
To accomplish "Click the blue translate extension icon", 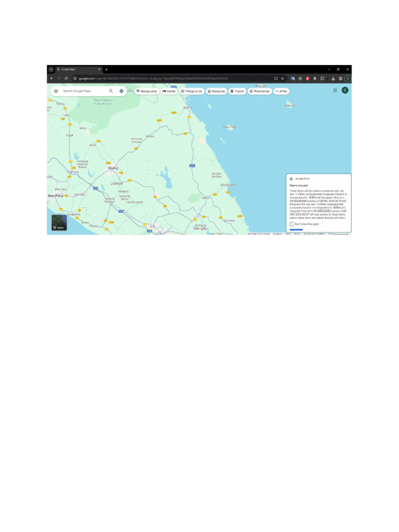I will coord(293,78).
